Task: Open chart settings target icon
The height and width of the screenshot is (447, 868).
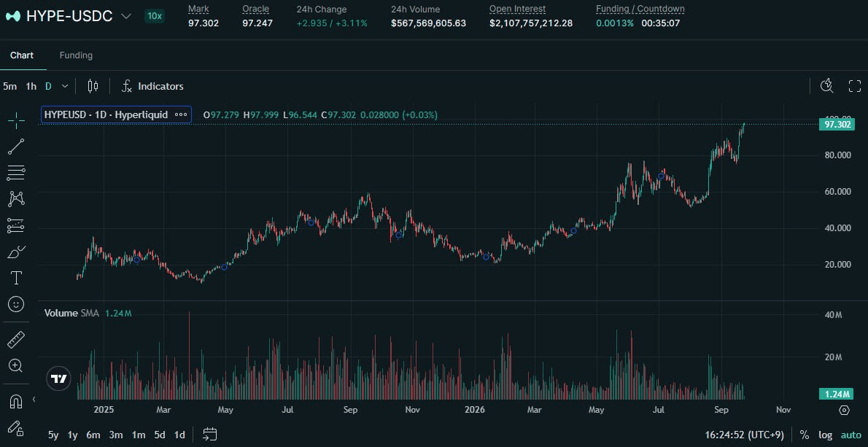Action: 844,410
